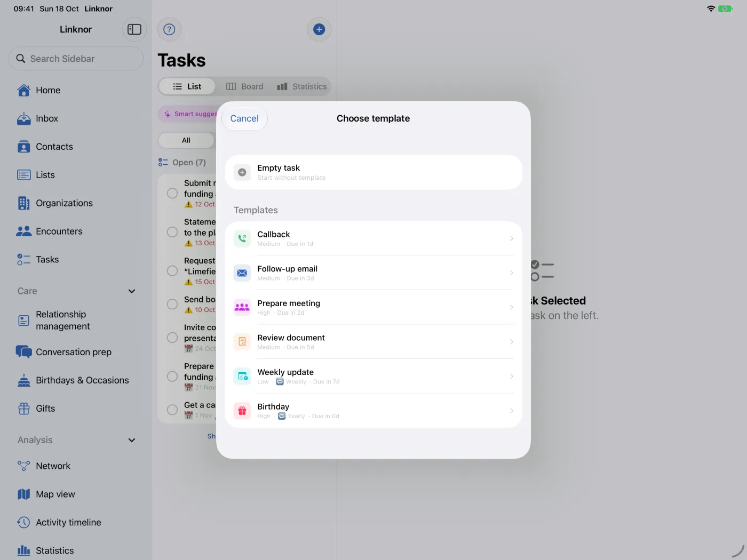Toggle the sidebar with the panel icon

[x=134, y=29]
